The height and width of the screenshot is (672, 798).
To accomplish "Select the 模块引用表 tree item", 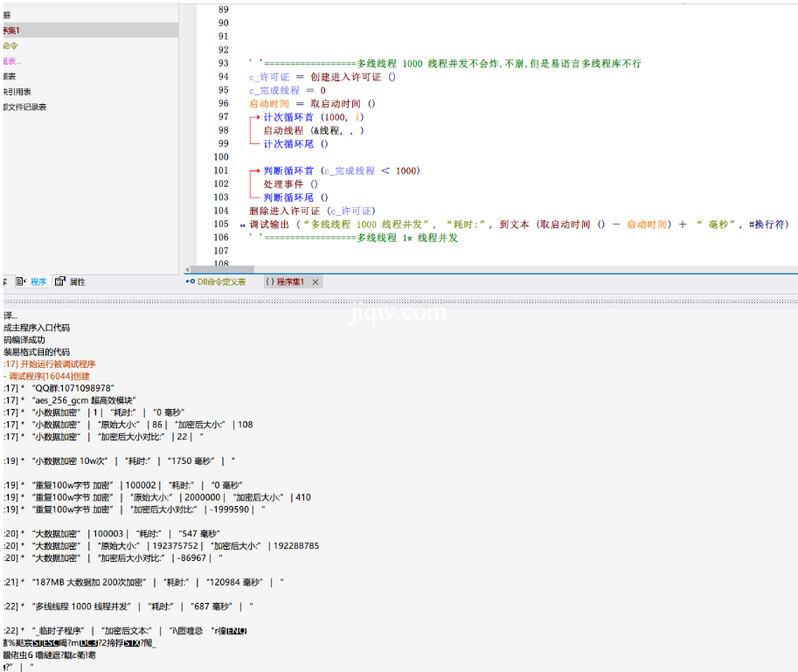I will pos(17,92).
